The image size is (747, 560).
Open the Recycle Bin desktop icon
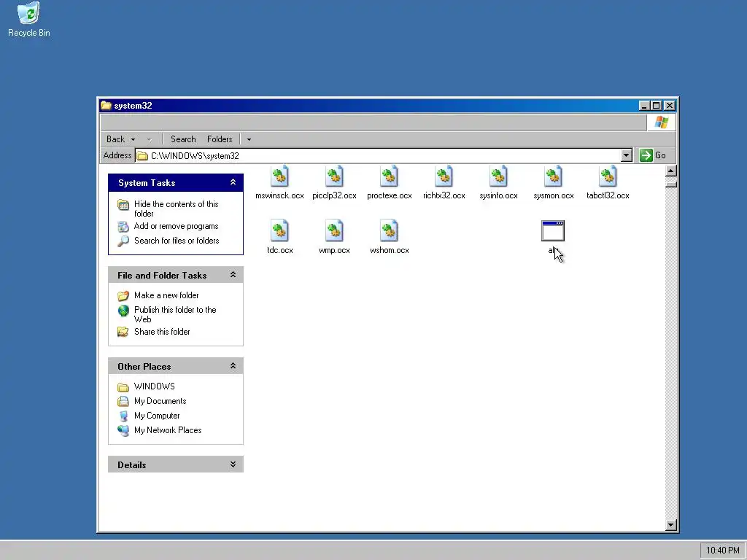28,13
